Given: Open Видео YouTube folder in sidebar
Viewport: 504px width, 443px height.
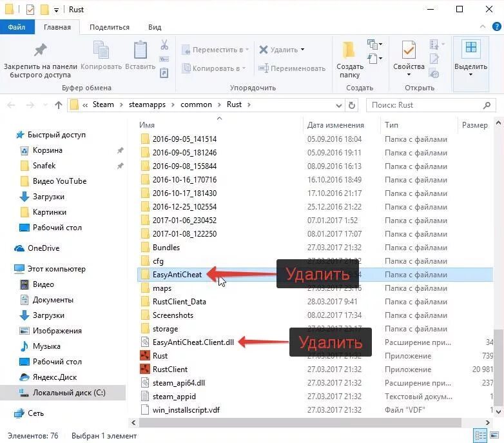Looking at the screenshot, I should coord(59,181).
